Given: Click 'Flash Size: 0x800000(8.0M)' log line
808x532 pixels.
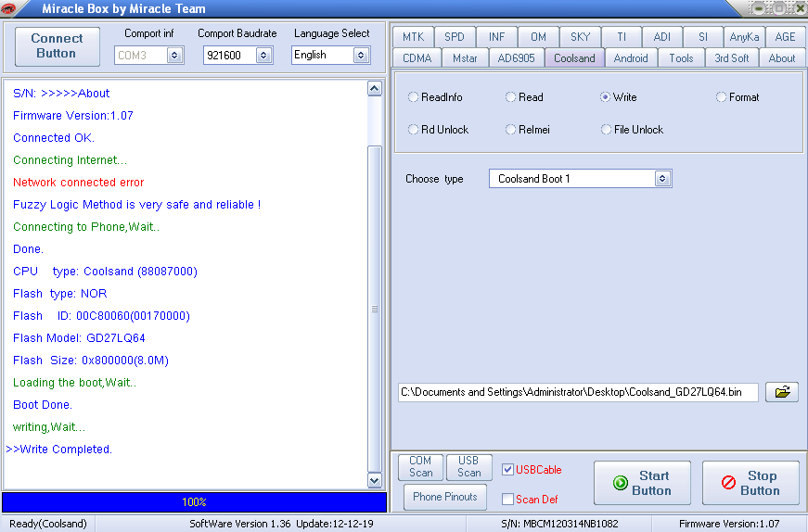Looking at the screenshot, I should pyautogui.click(x=91, y=361).
